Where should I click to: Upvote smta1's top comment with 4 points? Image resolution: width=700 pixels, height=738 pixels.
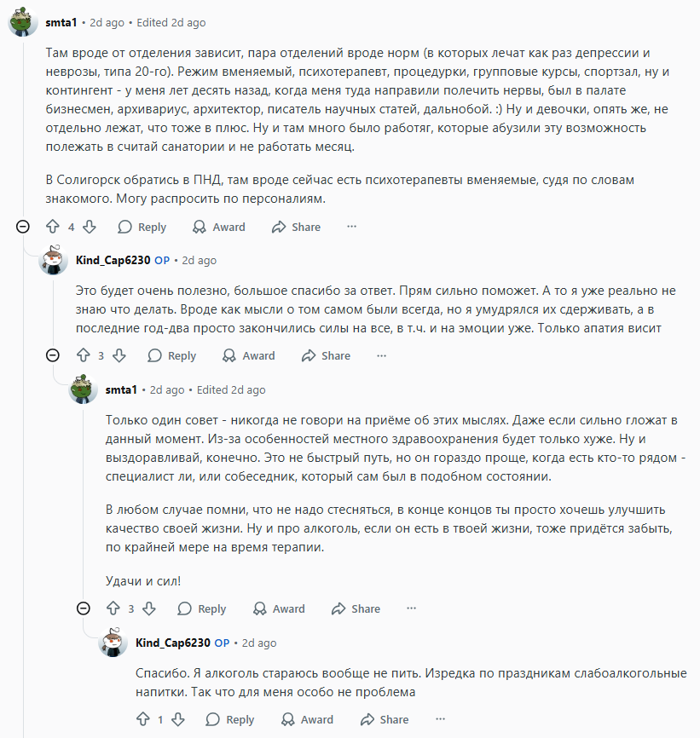[x=53, y=227]
